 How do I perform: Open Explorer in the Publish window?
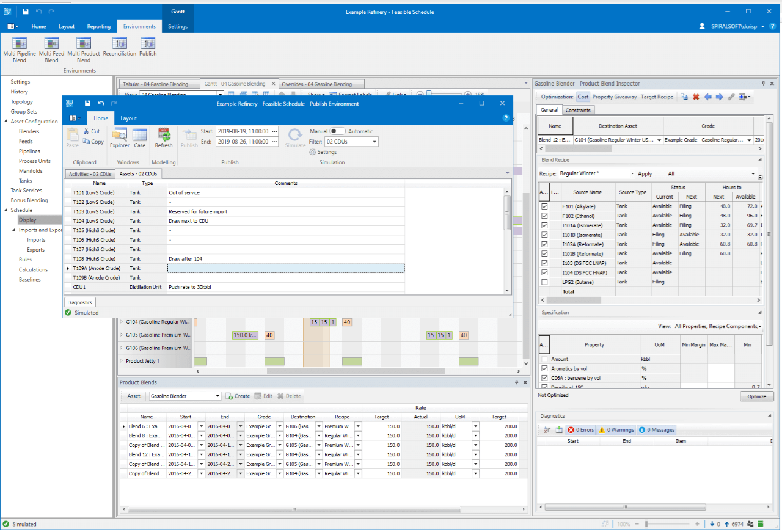pos(120,138)
